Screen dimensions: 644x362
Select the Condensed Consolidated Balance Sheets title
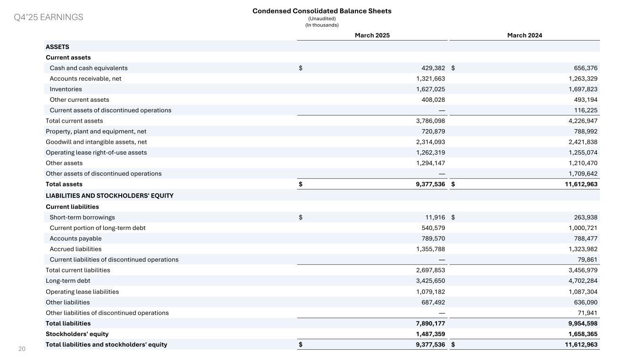click(322, 11)
